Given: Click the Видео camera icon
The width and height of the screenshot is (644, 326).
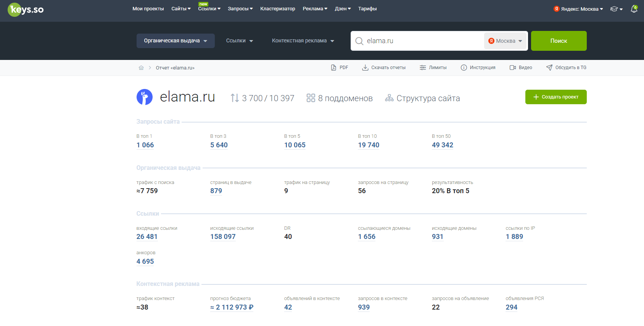Looking at the screenshot, I should 513,68.
